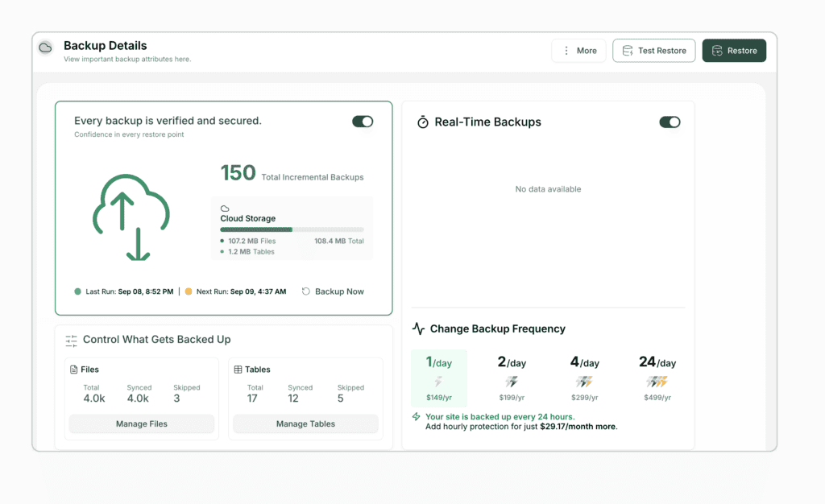
Task: Open the More options menu
Action: click(x=578, y=51)
